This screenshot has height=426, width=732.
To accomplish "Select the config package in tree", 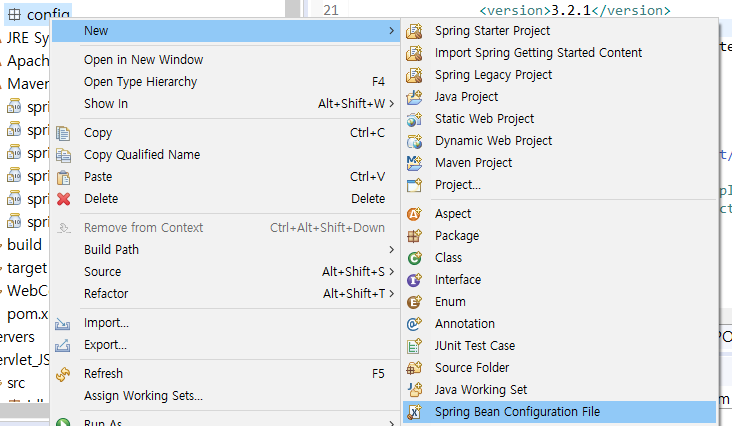I will coord(39,14).
